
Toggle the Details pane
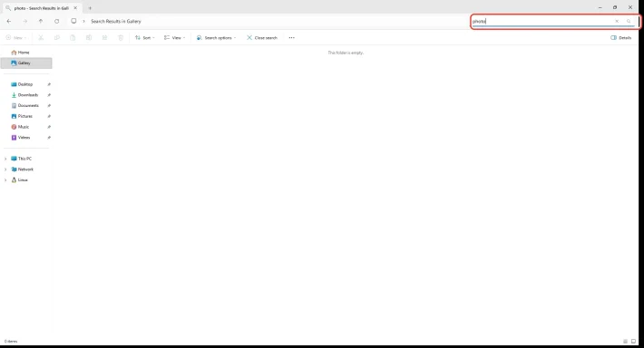(621, 38)
